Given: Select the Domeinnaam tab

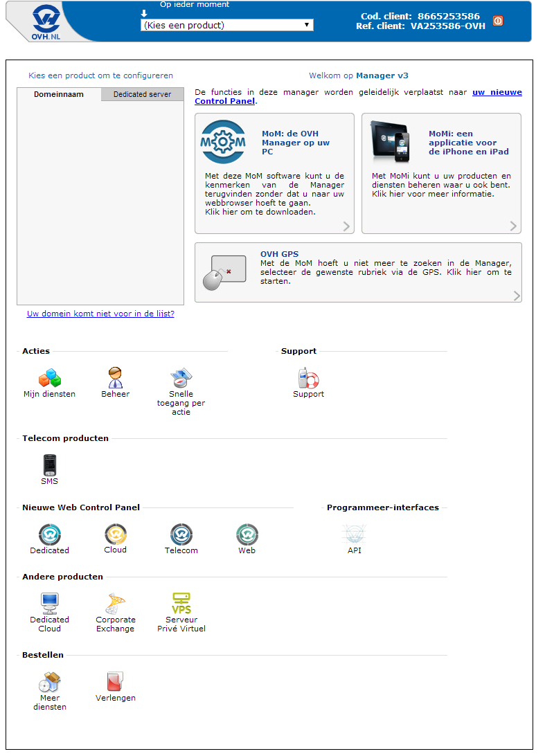Looking at the screenshot, I should pyautogui.click(x=59, y=94).
